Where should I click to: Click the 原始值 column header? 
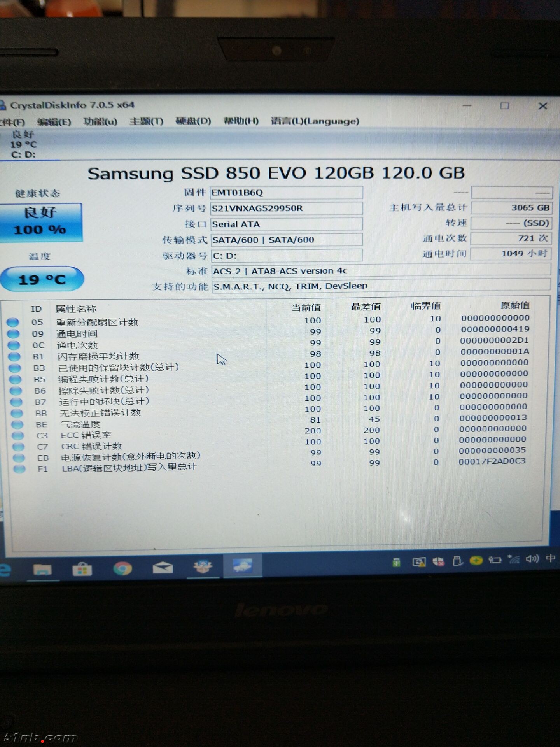pyautogui.click(x=514, y=305)
